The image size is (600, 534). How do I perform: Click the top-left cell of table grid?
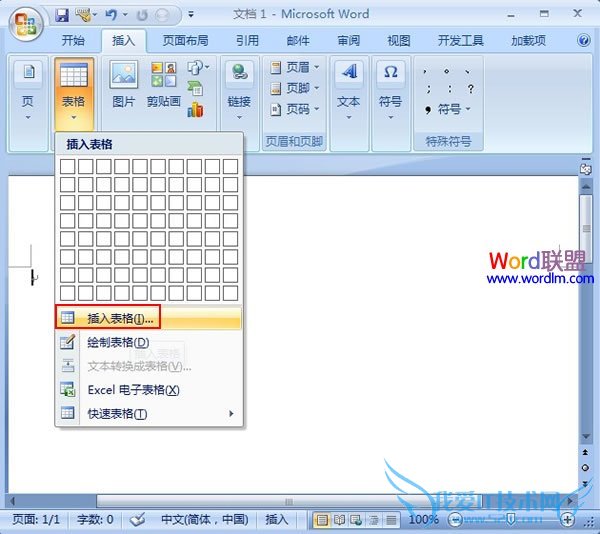(x=67, y=167)
